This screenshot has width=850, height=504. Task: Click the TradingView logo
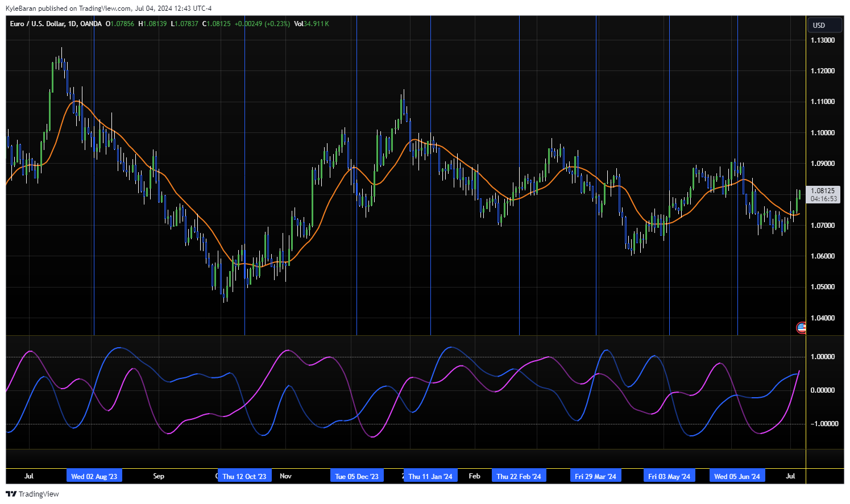[x=32, y=494]
